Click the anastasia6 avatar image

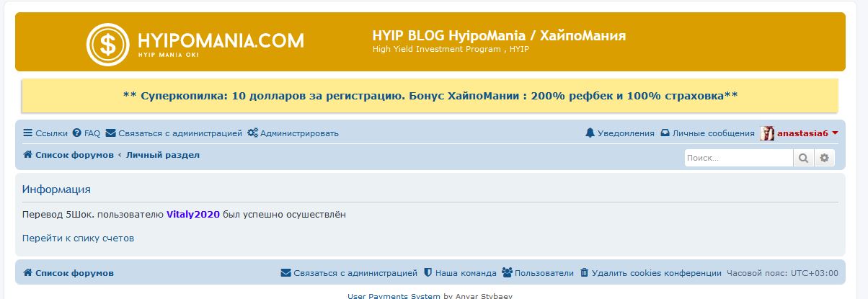(767, 133)
